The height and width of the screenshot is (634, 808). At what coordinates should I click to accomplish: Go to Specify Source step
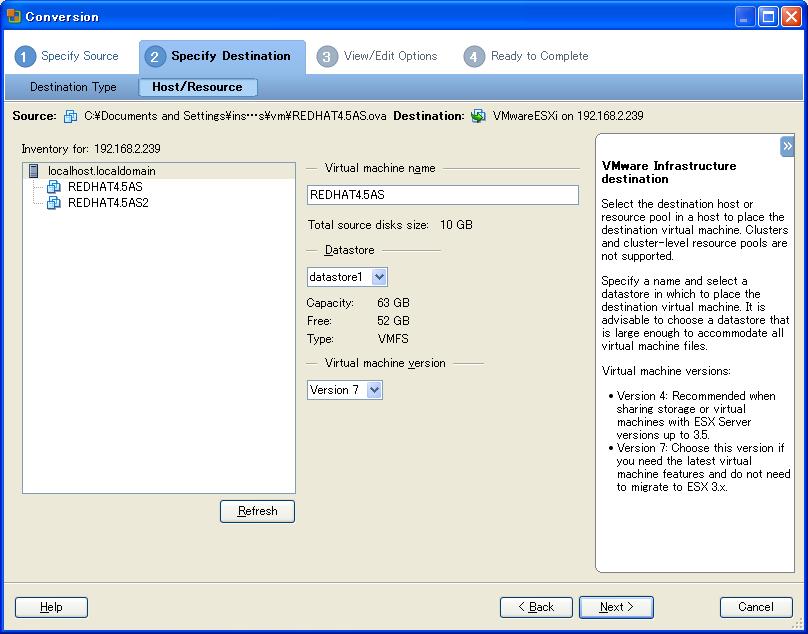[x=66, y=56]
